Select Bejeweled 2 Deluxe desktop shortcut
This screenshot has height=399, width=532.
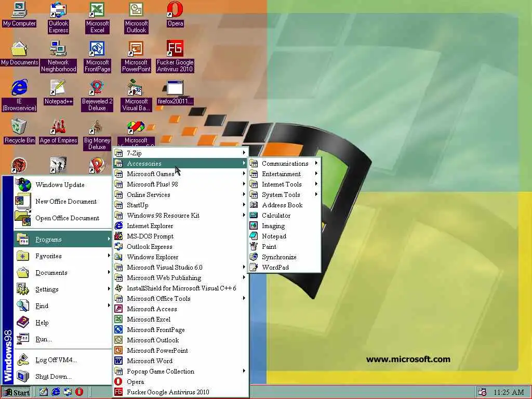click(x=97, y=96)
